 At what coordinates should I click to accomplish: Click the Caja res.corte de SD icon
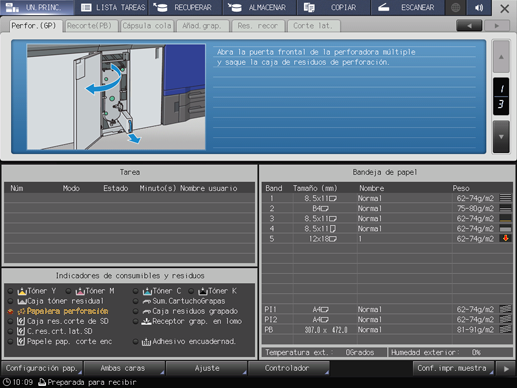(x=21, y=321)
